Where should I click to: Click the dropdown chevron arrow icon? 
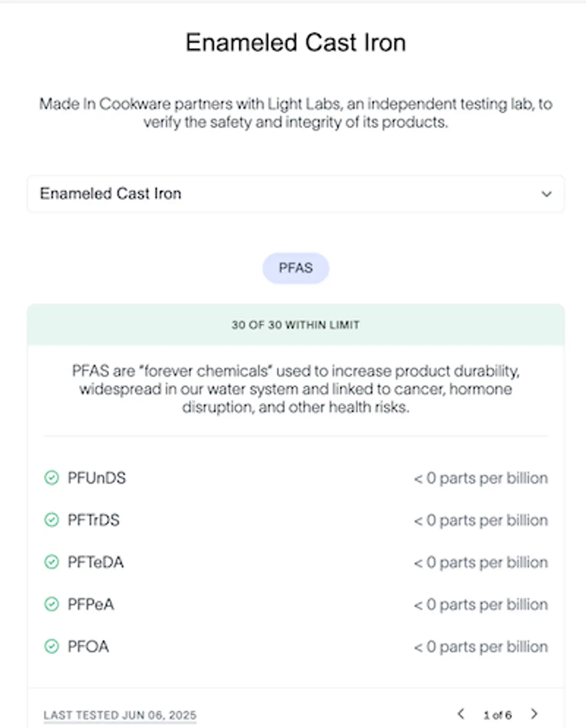pyautogui.click(x=546, y=194)
